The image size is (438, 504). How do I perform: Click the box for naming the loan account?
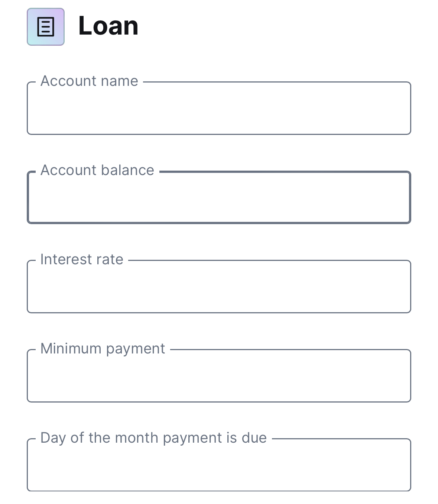tap(219, 108)
